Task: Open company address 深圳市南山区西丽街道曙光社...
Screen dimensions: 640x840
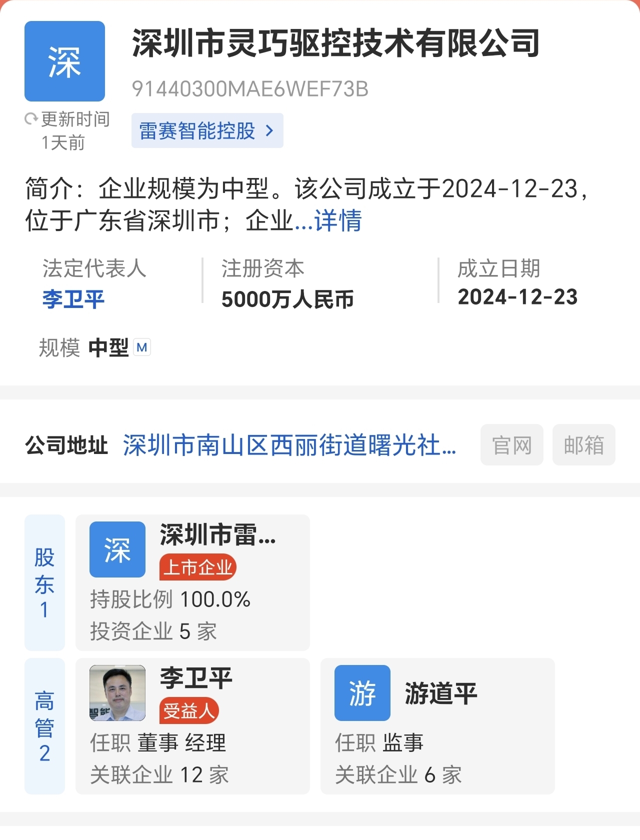Action: tap(289, 445)
